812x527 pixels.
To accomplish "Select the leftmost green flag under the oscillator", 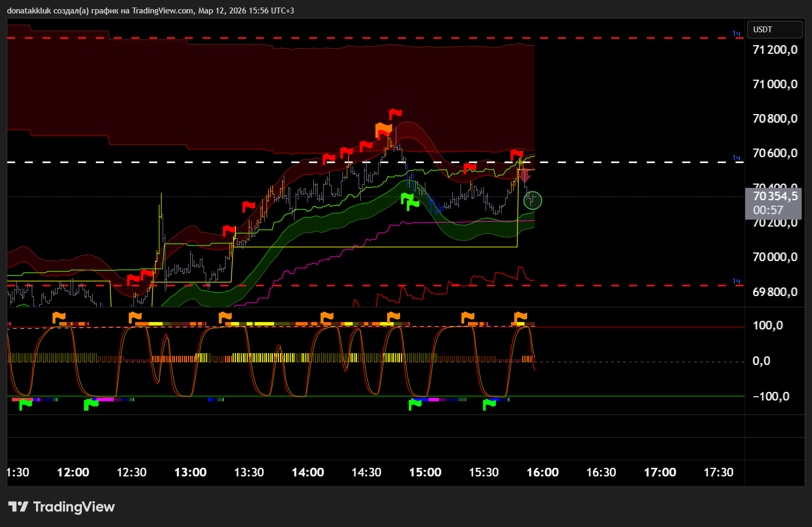I will pyautogui.click(x=25, y=404).
